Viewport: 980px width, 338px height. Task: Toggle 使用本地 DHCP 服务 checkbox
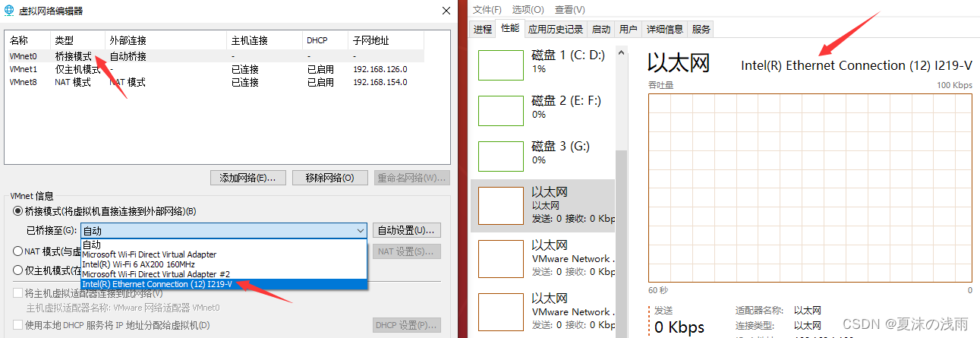coord(18,325)
